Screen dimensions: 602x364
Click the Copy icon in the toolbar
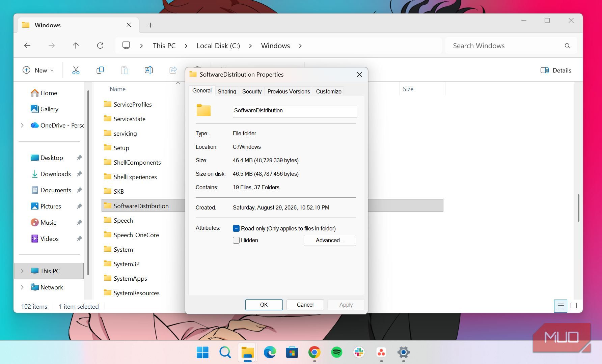coord(100,70)
